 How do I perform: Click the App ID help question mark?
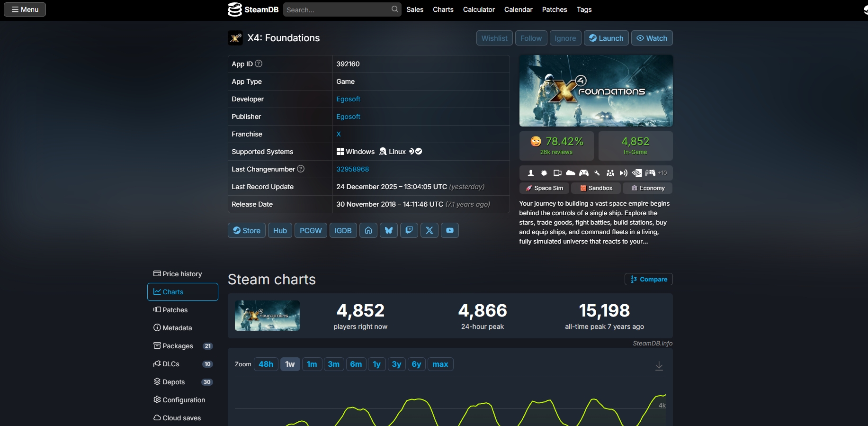(259, 63)
